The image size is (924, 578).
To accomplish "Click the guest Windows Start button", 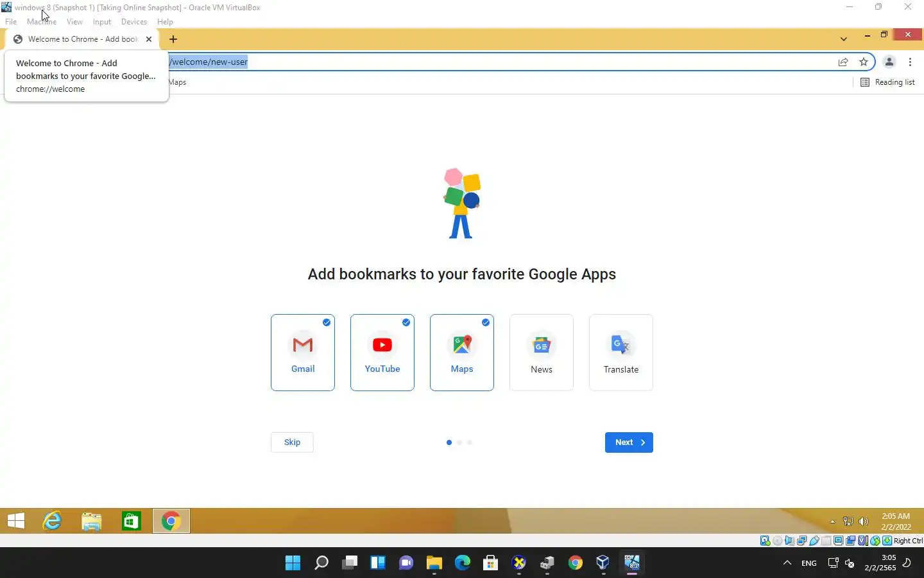I will click(x=16, y=521).
